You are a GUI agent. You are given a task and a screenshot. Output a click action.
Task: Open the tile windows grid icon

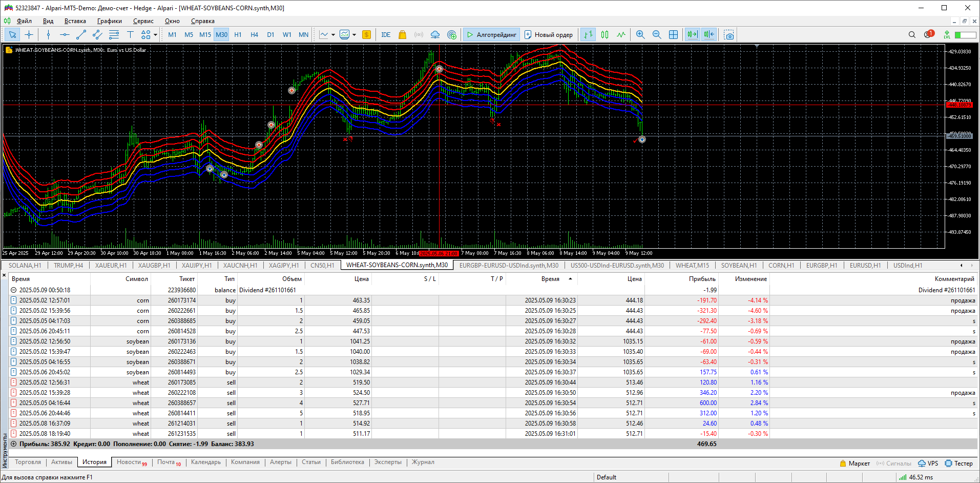tap(673, 35)
